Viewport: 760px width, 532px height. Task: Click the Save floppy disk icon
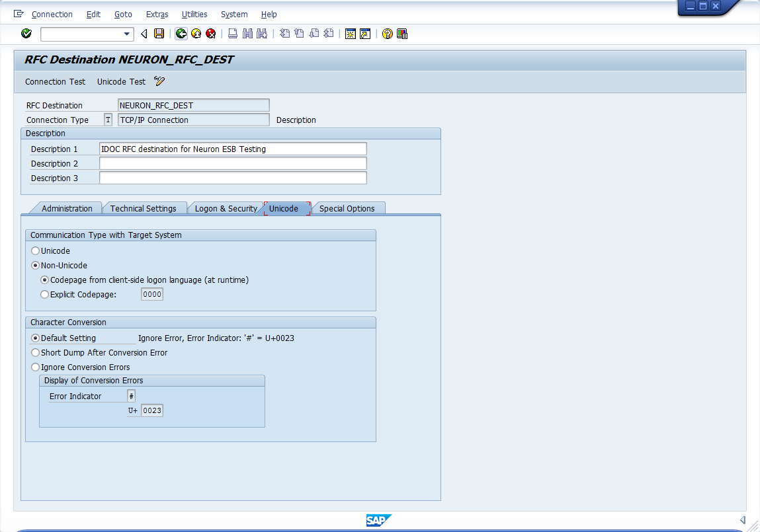pos(159,34)
